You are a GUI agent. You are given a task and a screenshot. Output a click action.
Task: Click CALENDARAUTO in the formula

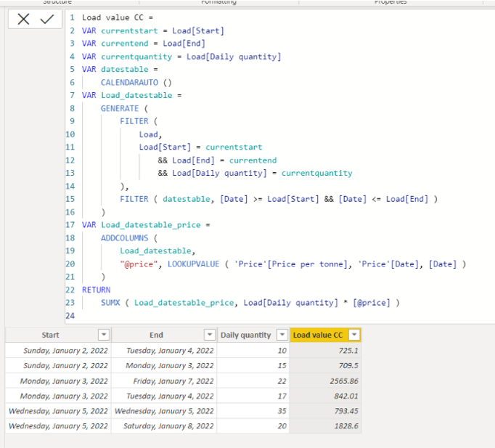(129, 82)
